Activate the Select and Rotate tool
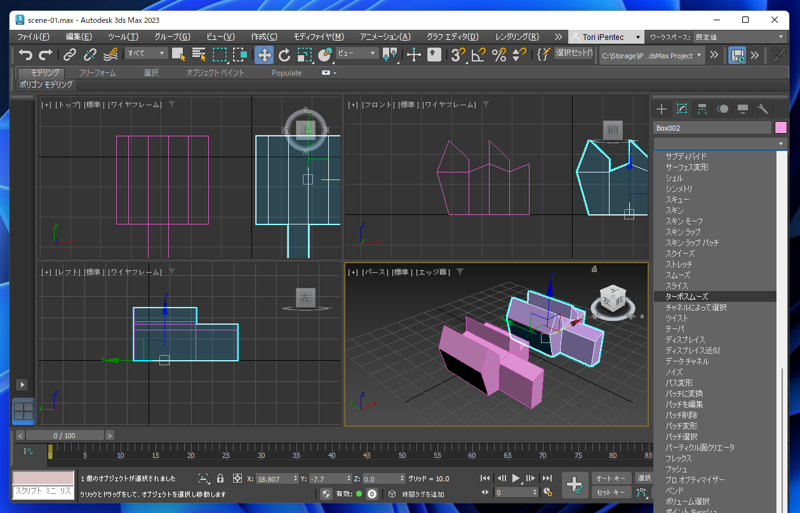800x513 pixels. click(284, 55)
